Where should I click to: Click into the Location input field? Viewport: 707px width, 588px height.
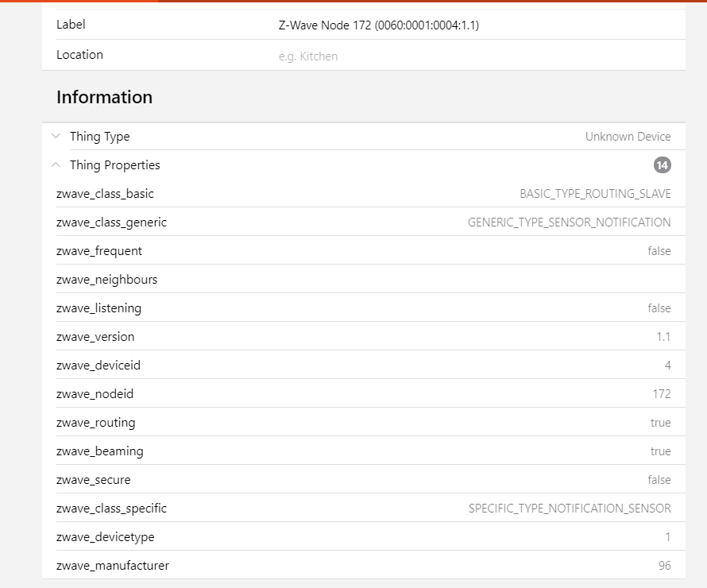tap(477, 56)
